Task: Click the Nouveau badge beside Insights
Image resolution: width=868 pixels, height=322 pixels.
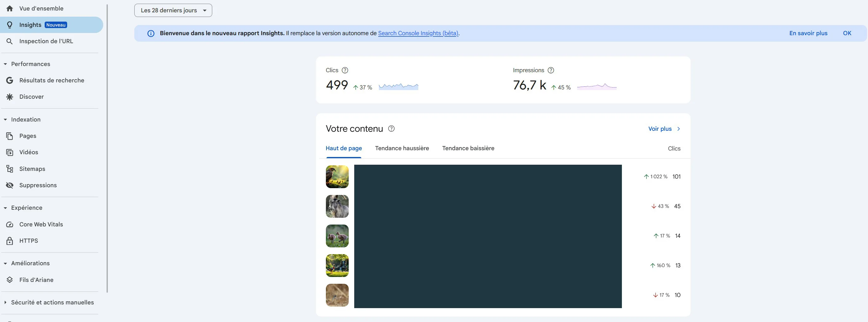Action: coord(56,25)
